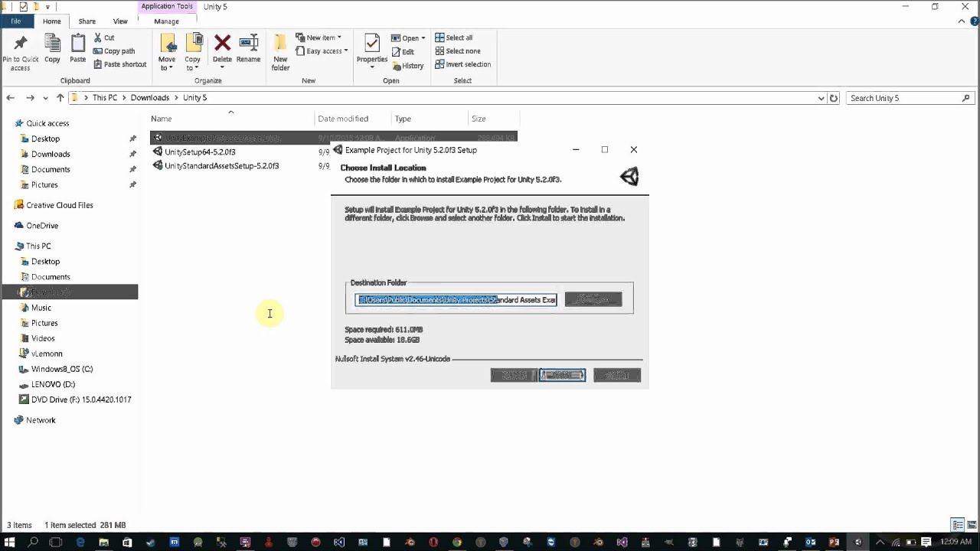The width and height of the screenshot is (980, 551).
Task: Click Quick Access Toolbar properties icon
Action: [x=23, y=6]
